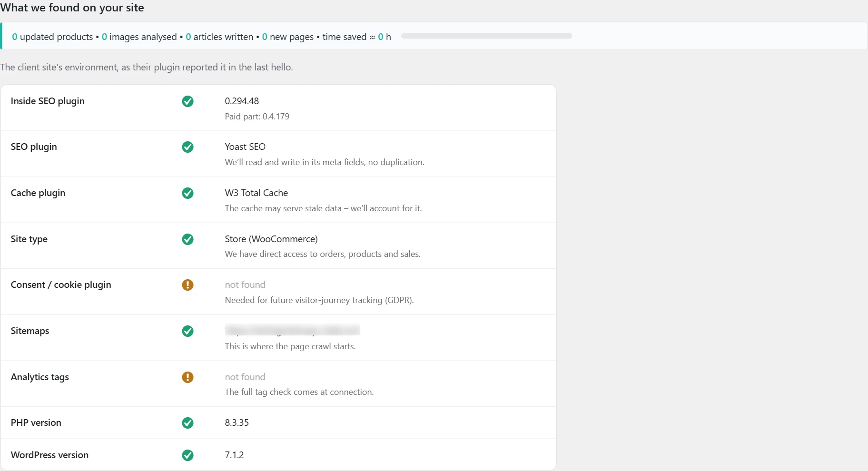Click 'not found' in Analytics tags row
Viewport: 868px width, 471px height.
(245, 377)
